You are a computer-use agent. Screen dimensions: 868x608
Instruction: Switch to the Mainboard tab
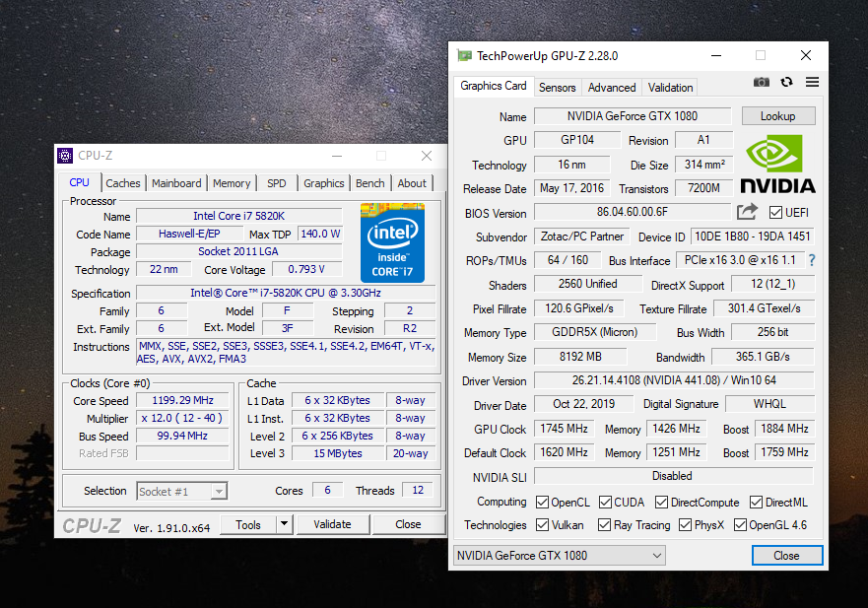point(176,183)
